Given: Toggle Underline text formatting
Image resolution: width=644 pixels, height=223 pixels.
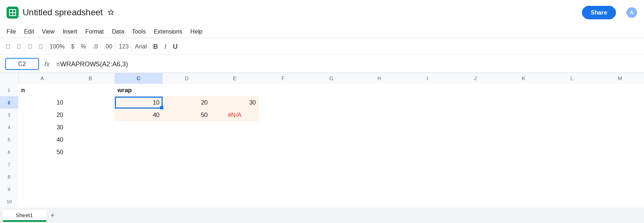Looking at the screenshot, I should click(175, 47).
